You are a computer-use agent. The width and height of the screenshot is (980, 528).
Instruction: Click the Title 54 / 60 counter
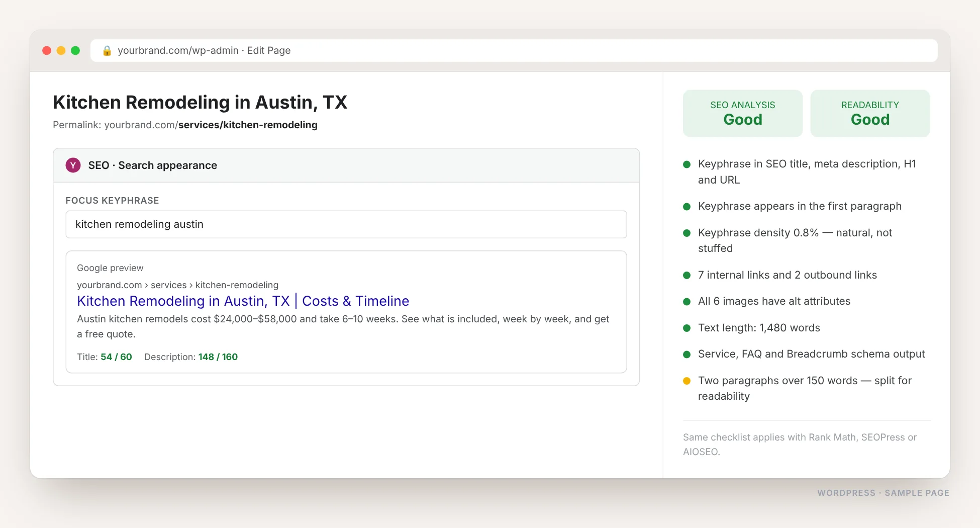click(x=104, y=357)
